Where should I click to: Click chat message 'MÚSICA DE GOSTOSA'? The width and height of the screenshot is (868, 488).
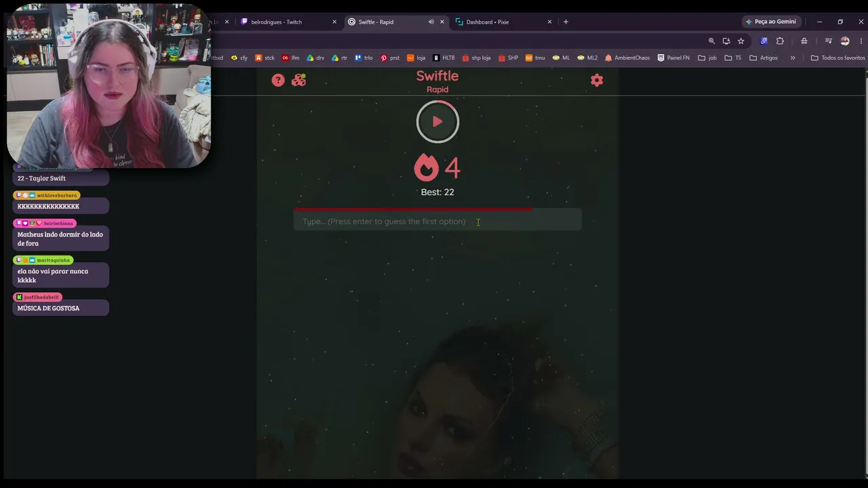[48, 308]
